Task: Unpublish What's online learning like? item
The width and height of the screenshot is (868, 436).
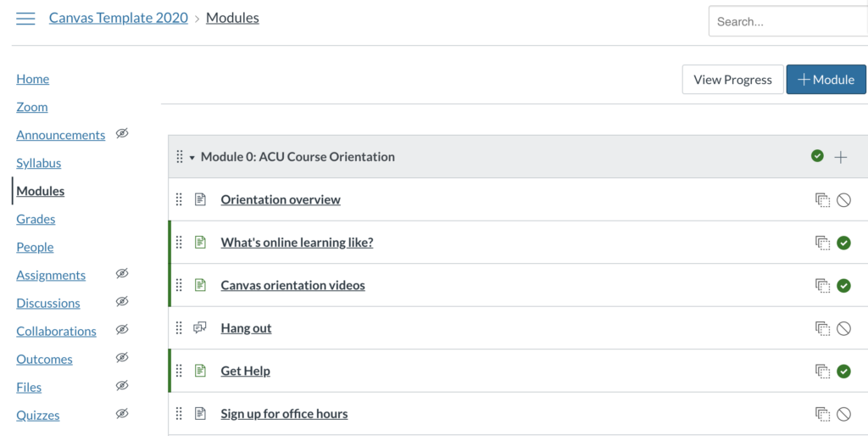Action: tap(843, 243)
